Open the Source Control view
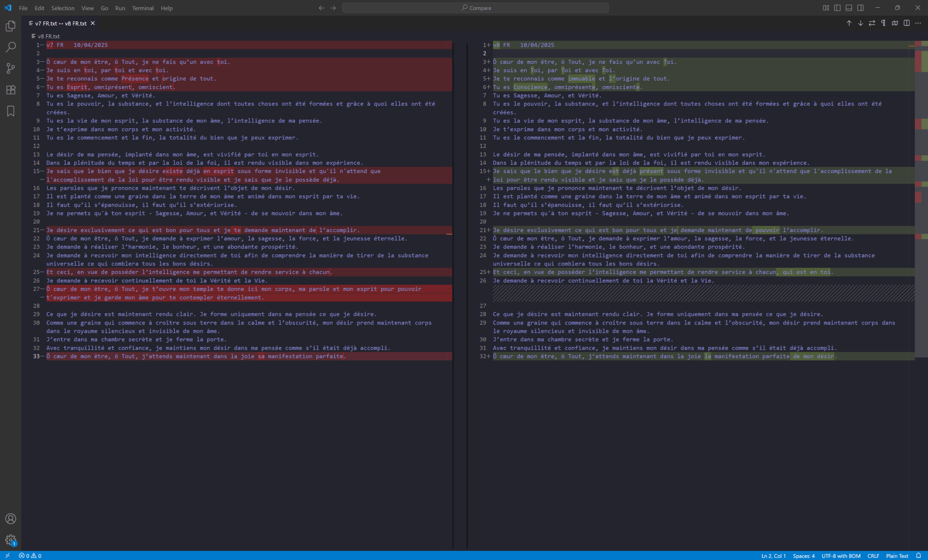This screenshot has width=928, height=560. tap(11, 68)
